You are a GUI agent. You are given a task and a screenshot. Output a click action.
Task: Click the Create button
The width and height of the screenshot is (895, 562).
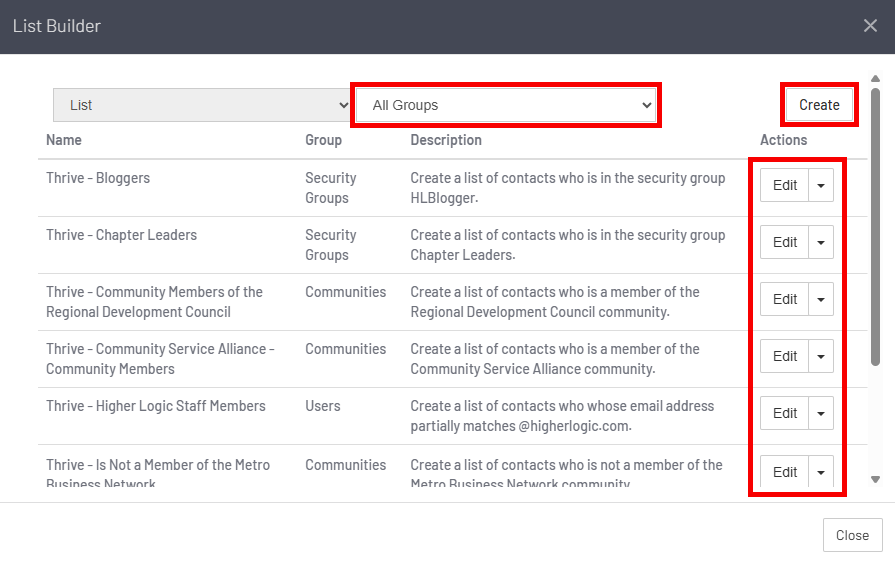[x=819, y=105]
